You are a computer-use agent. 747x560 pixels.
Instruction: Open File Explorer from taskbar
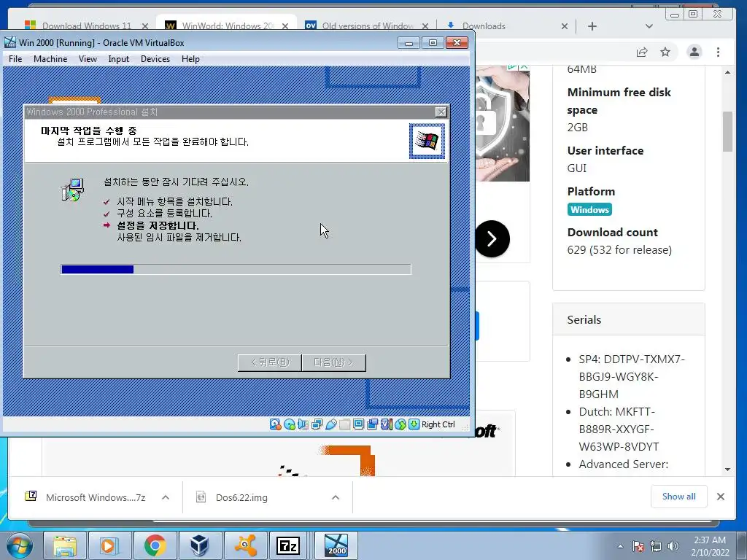65,545
